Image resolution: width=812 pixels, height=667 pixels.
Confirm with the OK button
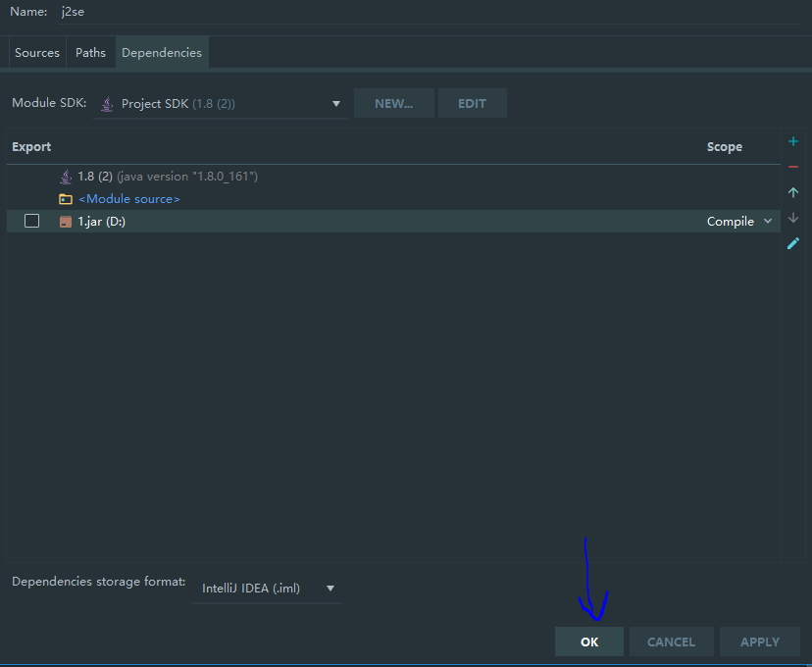(589, 642)
